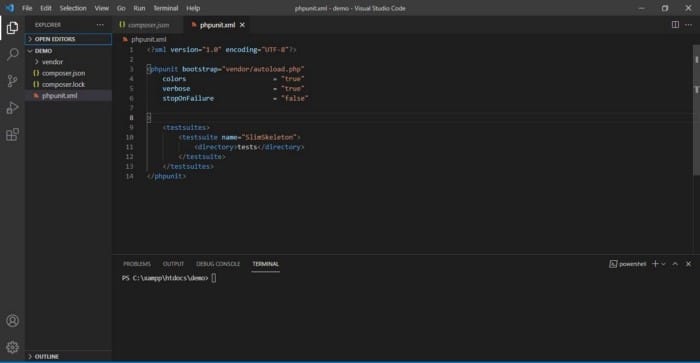Click the phpunit.xml file icon in breadcrumb
700x363 pixels.
click(x=125, y=39)
